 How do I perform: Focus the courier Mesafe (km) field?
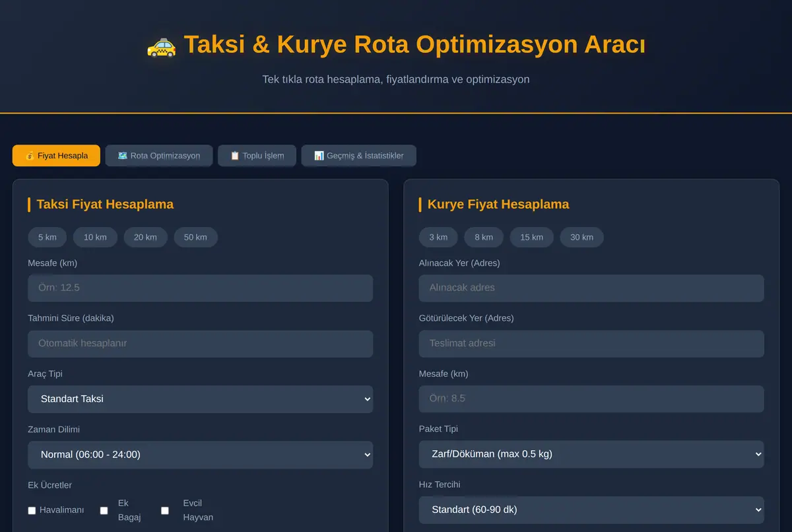pyautogui.click(x=591, y=399)
